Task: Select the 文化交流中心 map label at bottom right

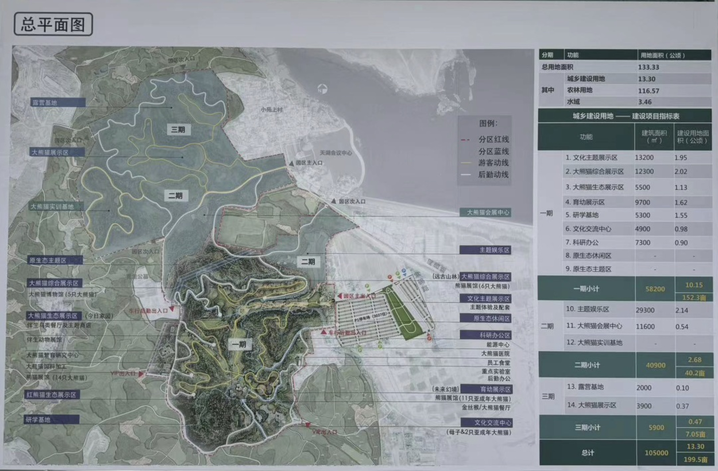Action: 491,423
